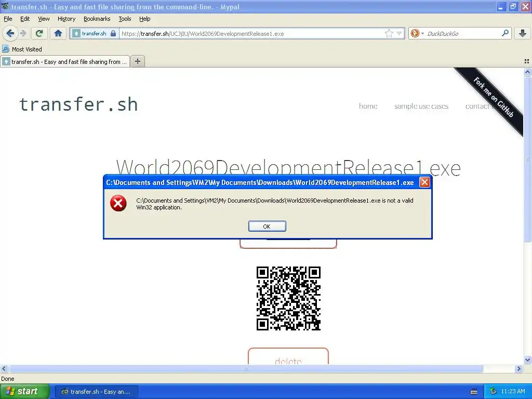Screen dimensions: 532x399
Task: Click the 11:23 AM clock
Action: coord(513,392)
